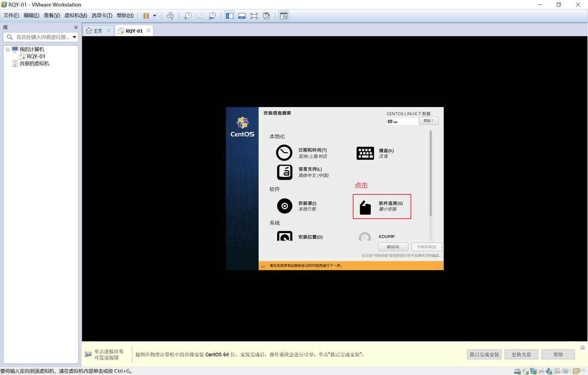Open the 选项卡(T) menu

(x=102, y=15)
